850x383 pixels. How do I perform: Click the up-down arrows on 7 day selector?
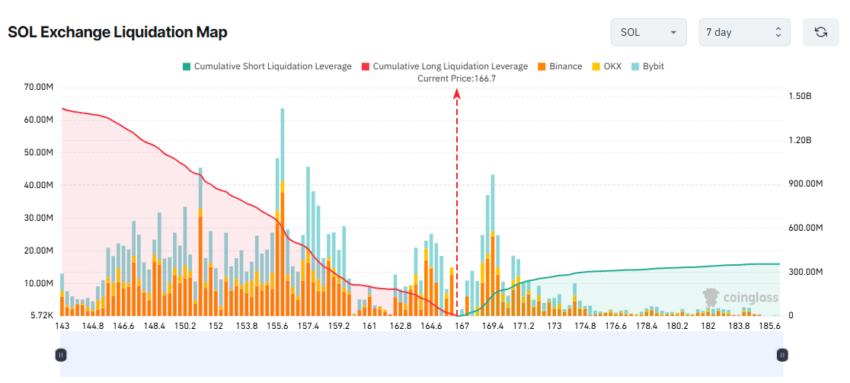tap(778, 32)
